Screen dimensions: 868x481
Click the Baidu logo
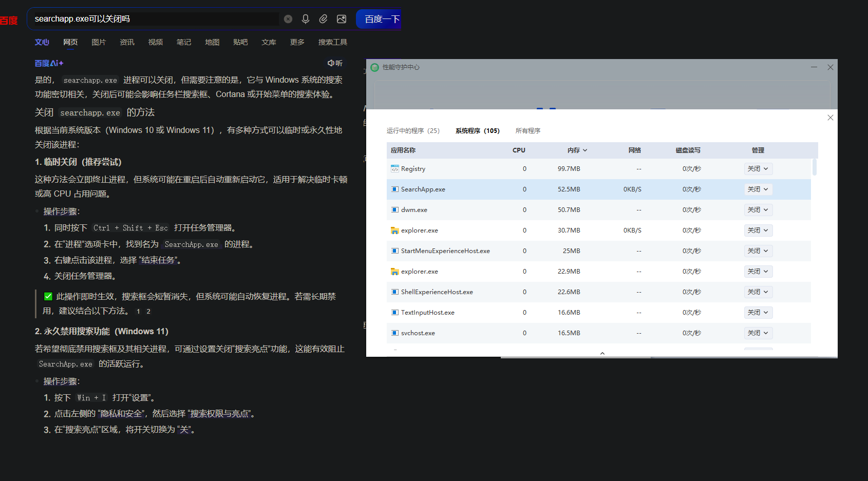pos(9,21)
